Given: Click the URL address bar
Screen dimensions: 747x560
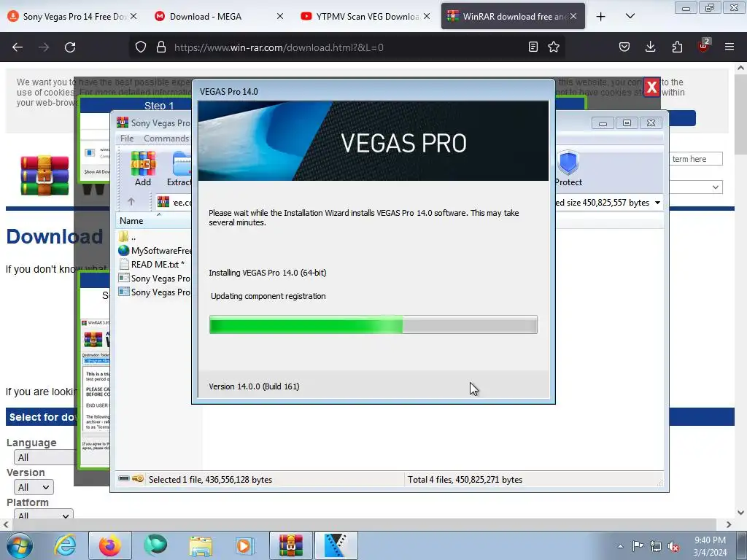Looking at the screenshot, I should pyautogui.click(x=347, y=47).
